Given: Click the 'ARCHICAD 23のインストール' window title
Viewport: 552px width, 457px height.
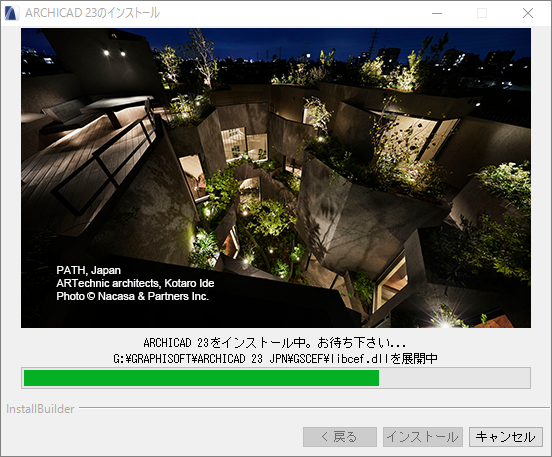Looking at the screenshot, I should click(x=92, y=13).
